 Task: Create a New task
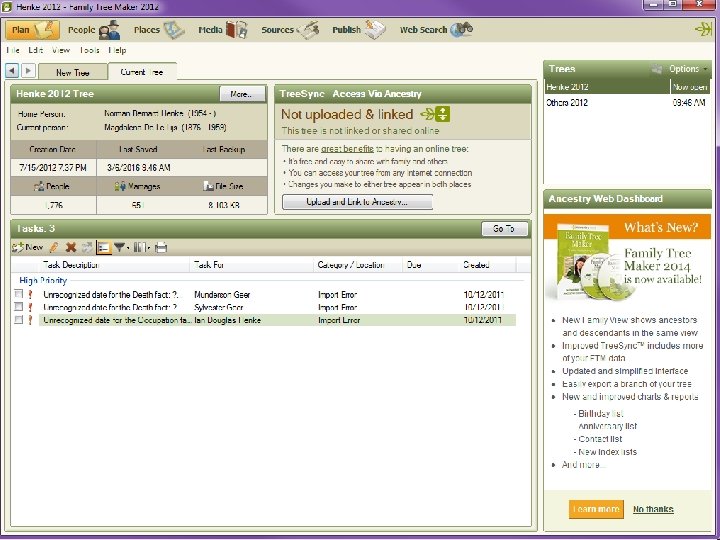(x=28, y=248)
